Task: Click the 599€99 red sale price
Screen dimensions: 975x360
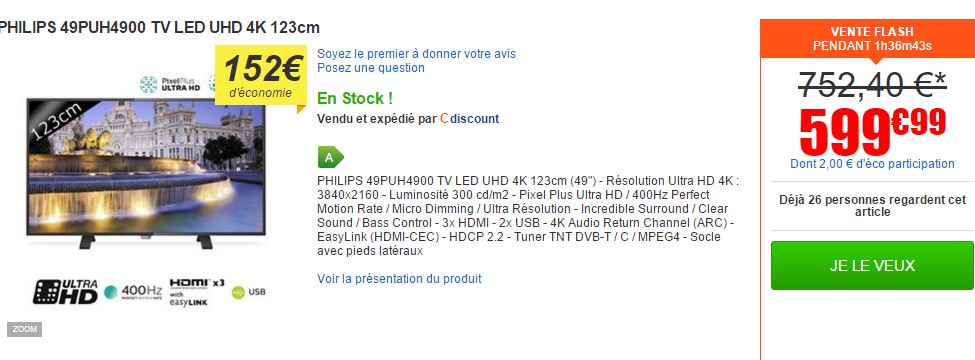Action: click(x=872, y=132)
